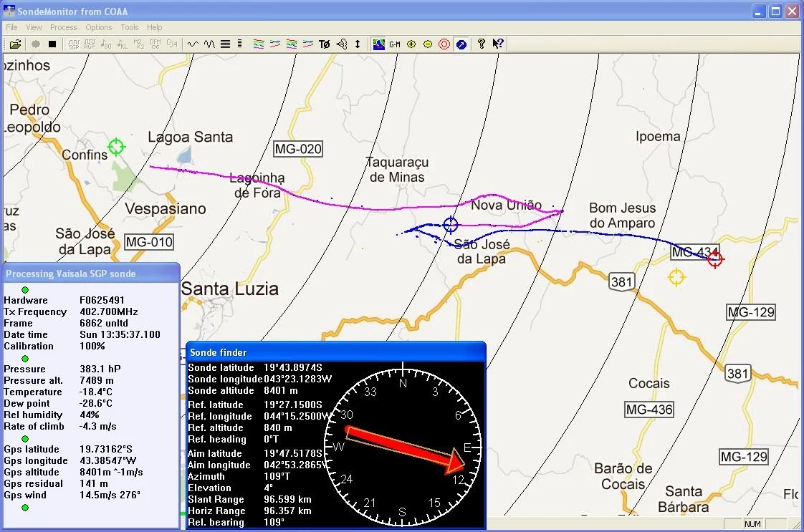This screenshot has width=804, height=532.
Task: Click the horizontal lines list icon
Action: (x=225, y=44)
